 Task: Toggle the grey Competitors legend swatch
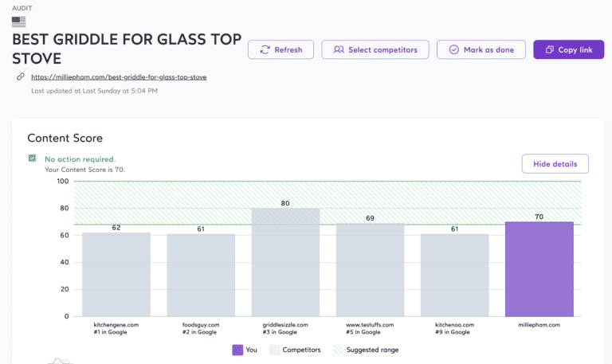275,350
